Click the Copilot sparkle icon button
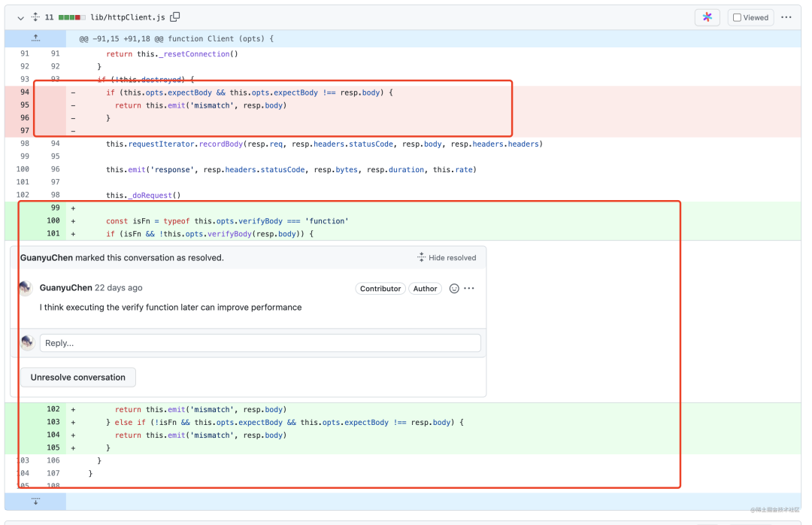 [x=707, y=17]
